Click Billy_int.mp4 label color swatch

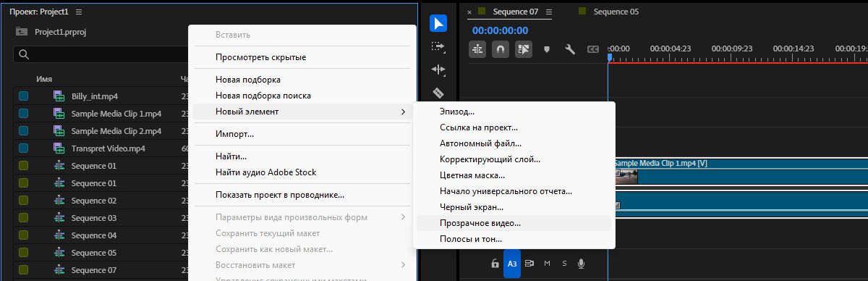tap(23, 96)
